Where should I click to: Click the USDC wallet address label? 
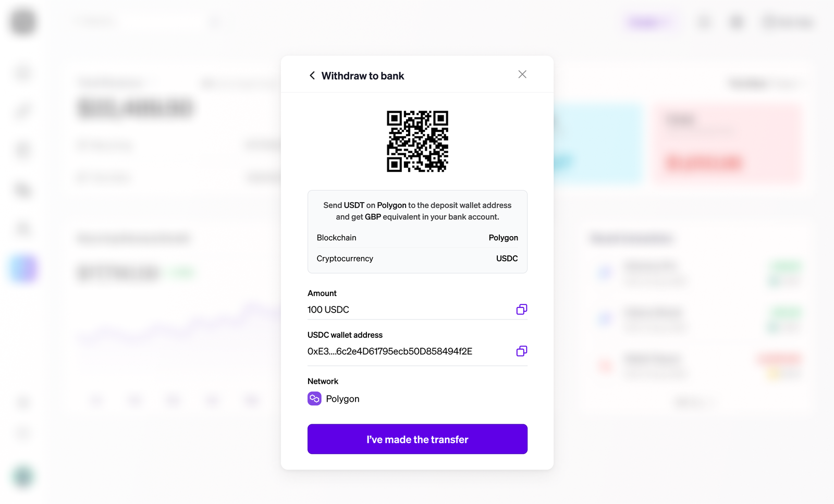(x=345, y=335)
